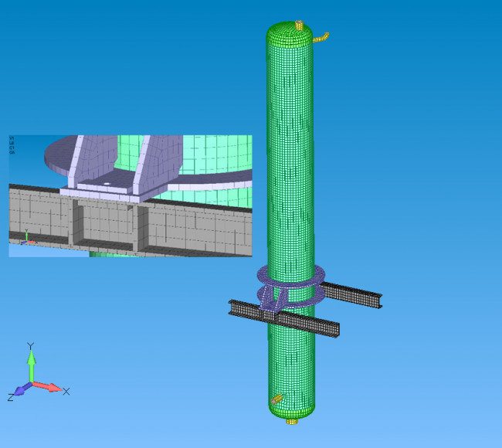Image resolution: width=502 pixels, height=448 pixels.
Task: Click the small axis triad in inset view
Action: (25, 239)
